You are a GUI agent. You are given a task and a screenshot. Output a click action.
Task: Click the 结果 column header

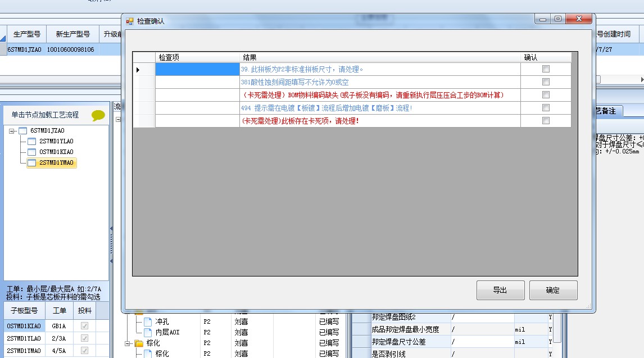pos(380,57)
